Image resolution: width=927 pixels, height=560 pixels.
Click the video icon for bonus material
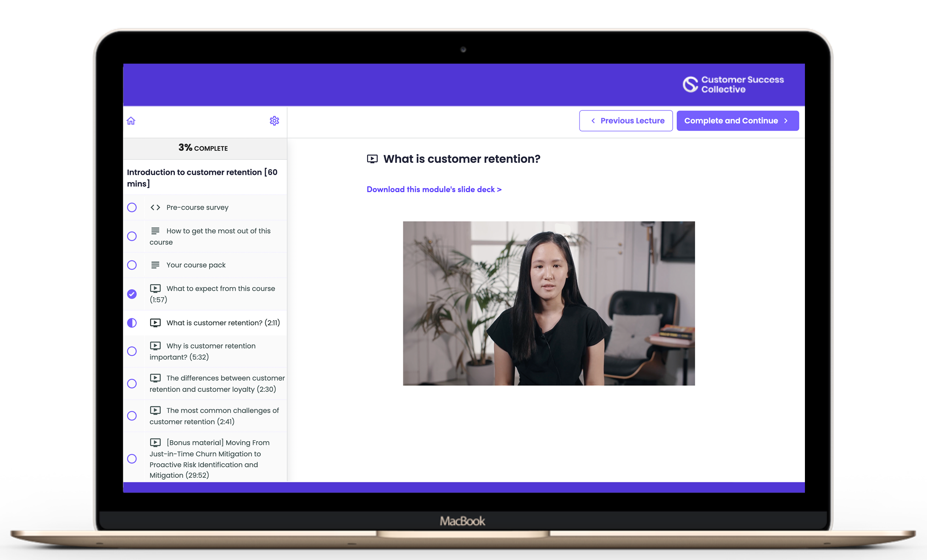point(154,442)
